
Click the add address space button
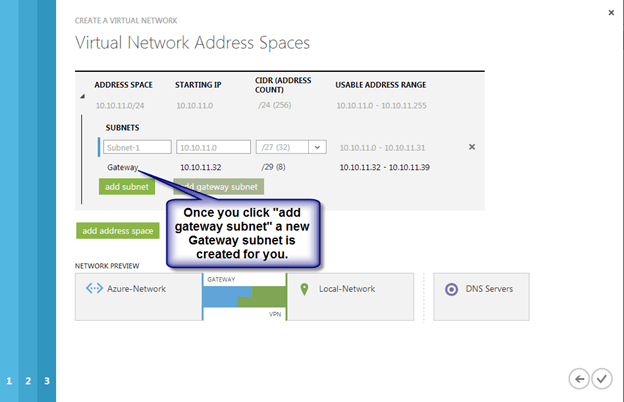[117, 231]
